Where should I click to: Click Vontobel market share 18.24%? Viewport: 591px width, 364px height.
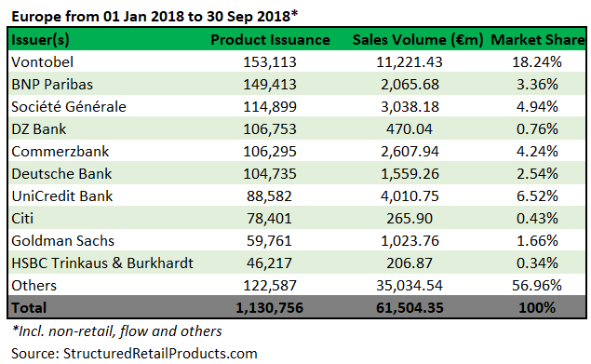click(537, 62)
